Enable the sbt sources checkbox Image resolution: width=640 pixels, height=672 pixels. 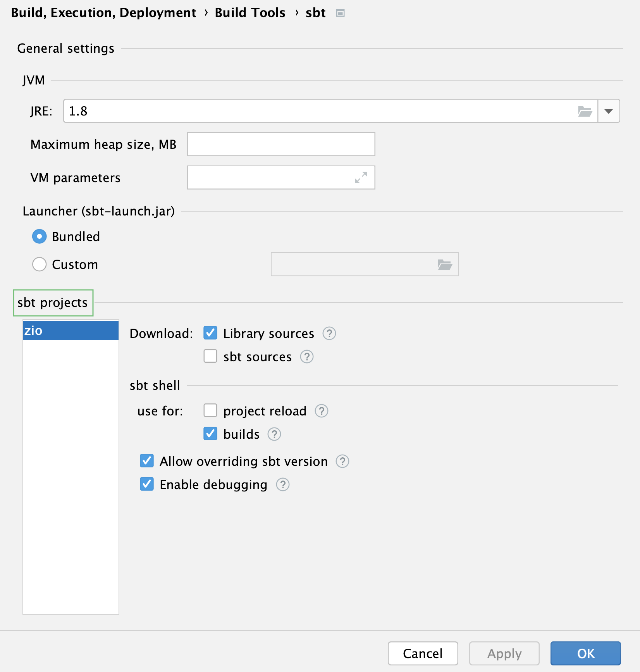click(x=210, y=356)
